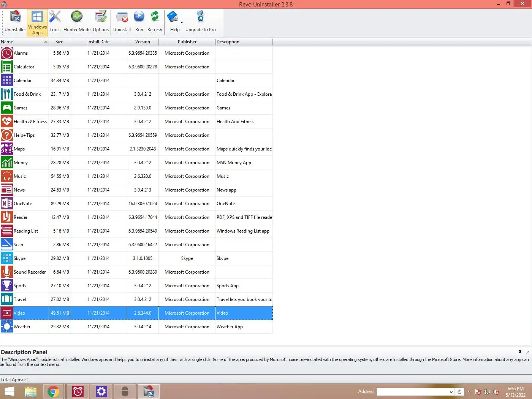Select the Health & Fitness app icon
The height and width of the screenshot is (399, 532).
[x=7, y=122]
